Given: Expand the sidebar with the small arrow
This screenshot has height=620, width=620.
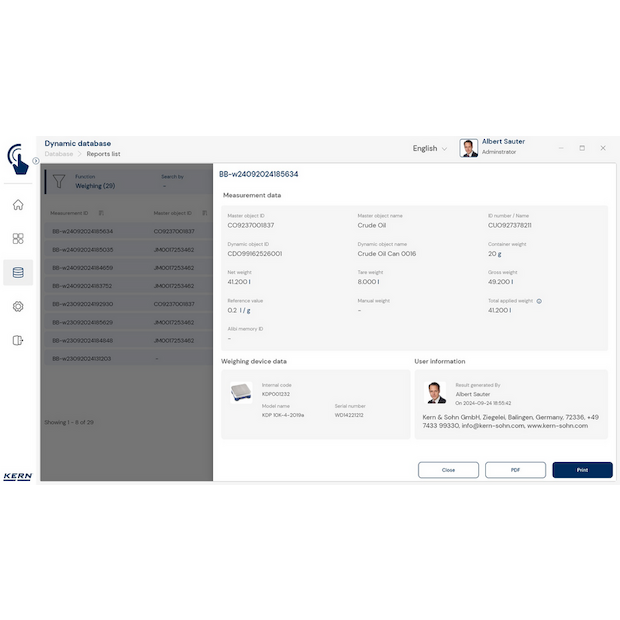Looking at the screenshot, I should (x=36, y=160).
